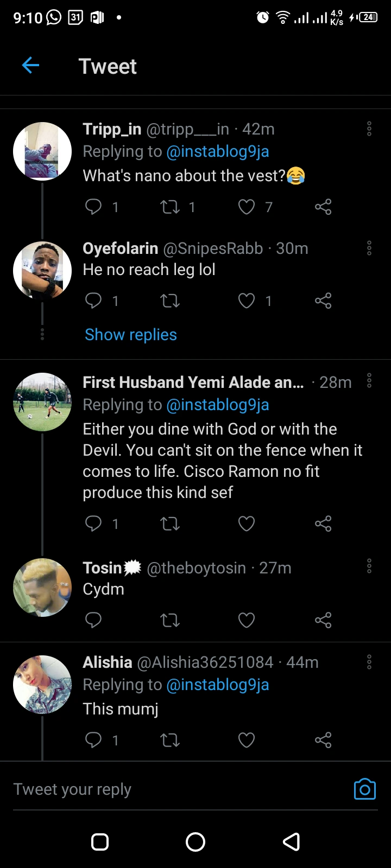Share Tosin's 'Cydm' tweet
This screenshot has height=868, width=391.
[x=323, y=620]
